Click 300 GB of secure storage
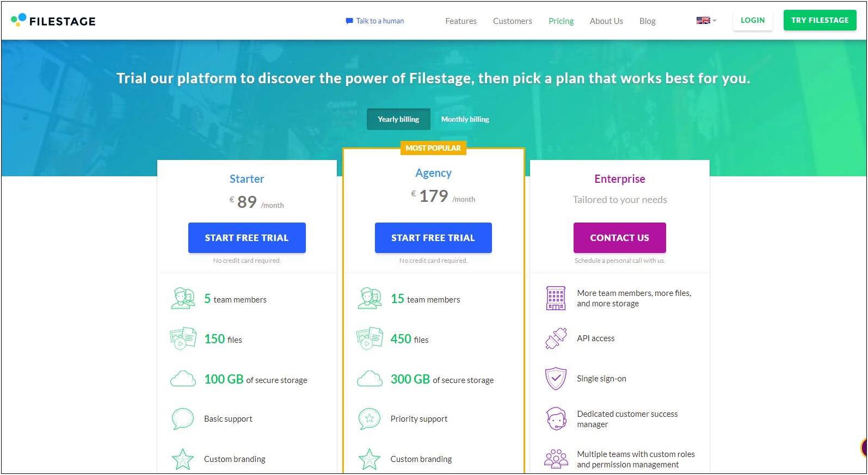Image resolution: width=868 pixels, height=475 pixels. (x=442, y=379)
